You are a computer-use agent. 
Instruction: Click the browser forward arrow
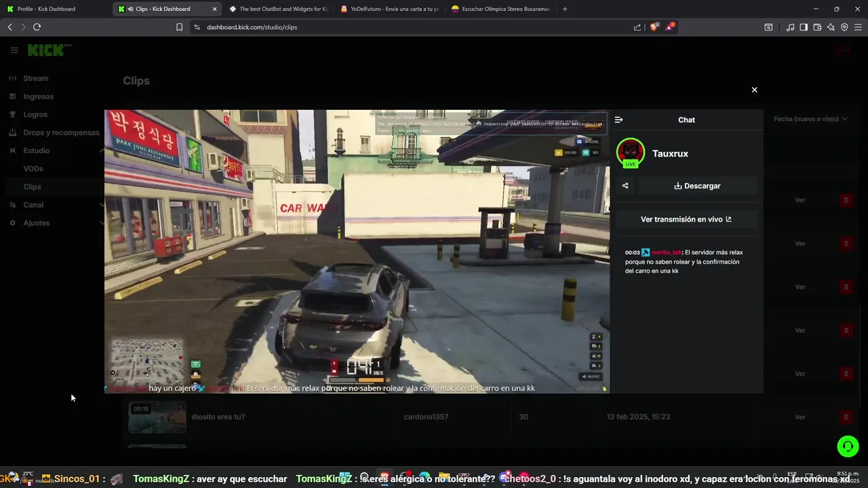tap(23, 27)
